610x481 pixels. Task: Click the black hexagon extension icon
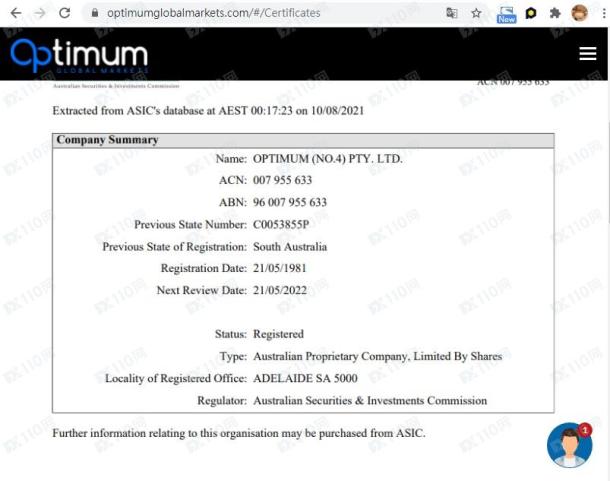531,13
